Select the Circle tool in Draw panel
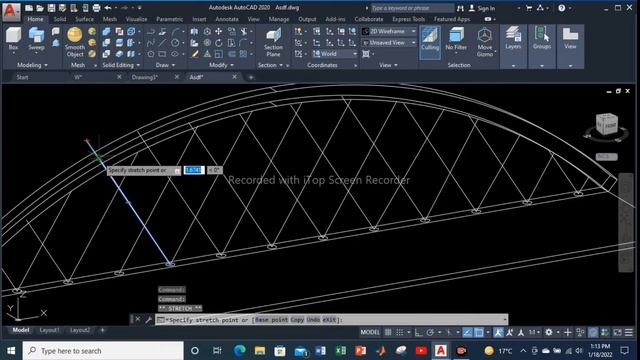The height and width of the screenshot is (360, 640). pyautogui.click(x=175, y=42)
